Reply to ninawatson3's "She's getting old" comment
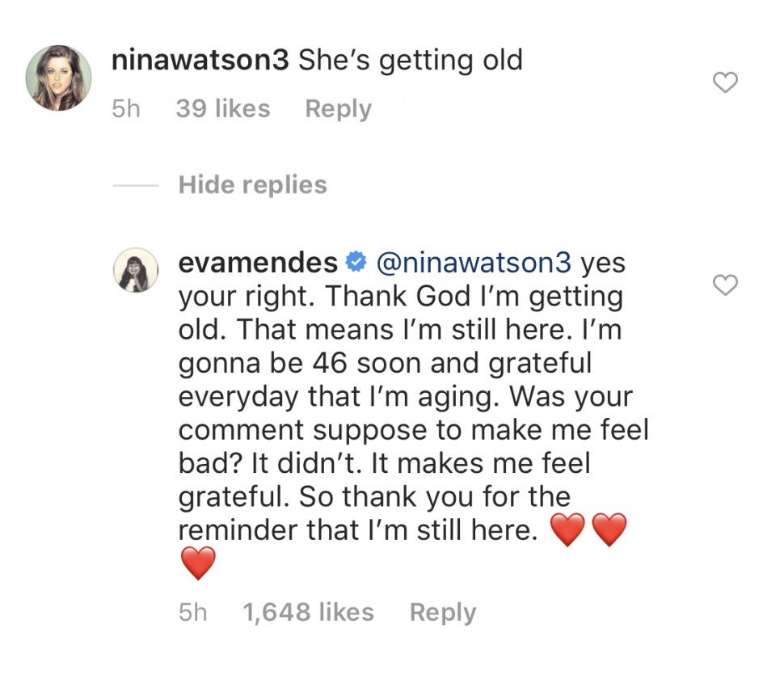 coord(338,108)
